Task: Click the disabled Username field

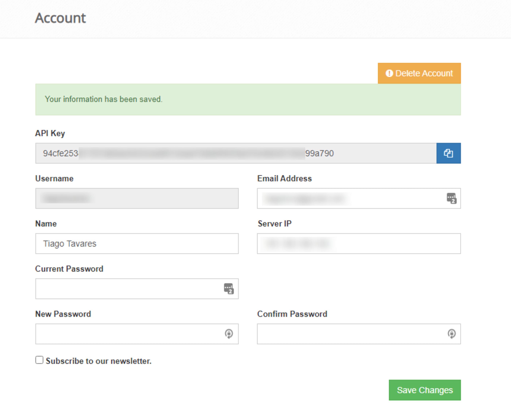Action: (137, 198)
